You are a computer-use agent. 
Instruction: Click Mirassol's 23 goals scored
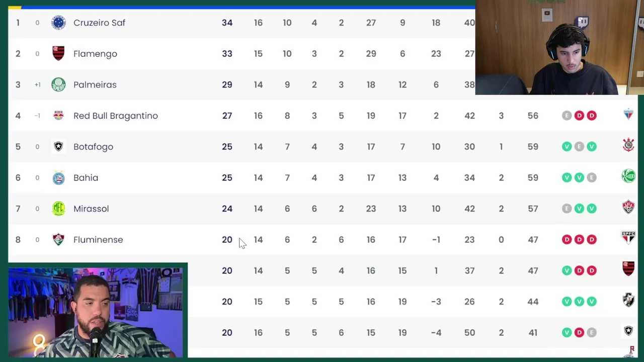[x=371, y=209]
